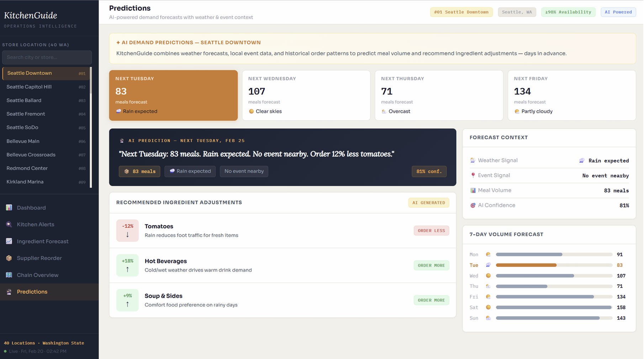Click the Supplier Reorder box icon
Image resolution: width=644 pixels, height=359 pixels.
point(9,258)
